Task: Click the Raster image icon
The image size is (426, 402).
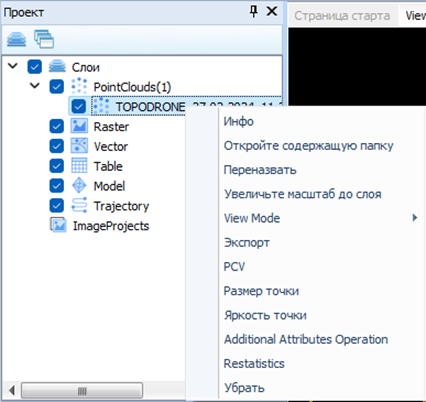Action: point(79,126)
